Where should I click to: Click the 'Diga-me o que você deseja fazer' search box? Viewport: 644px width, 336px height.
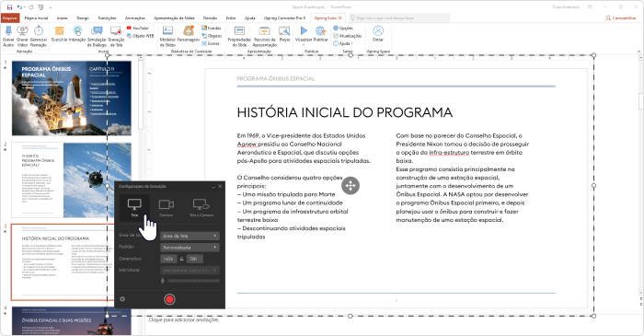click(398, 18)
